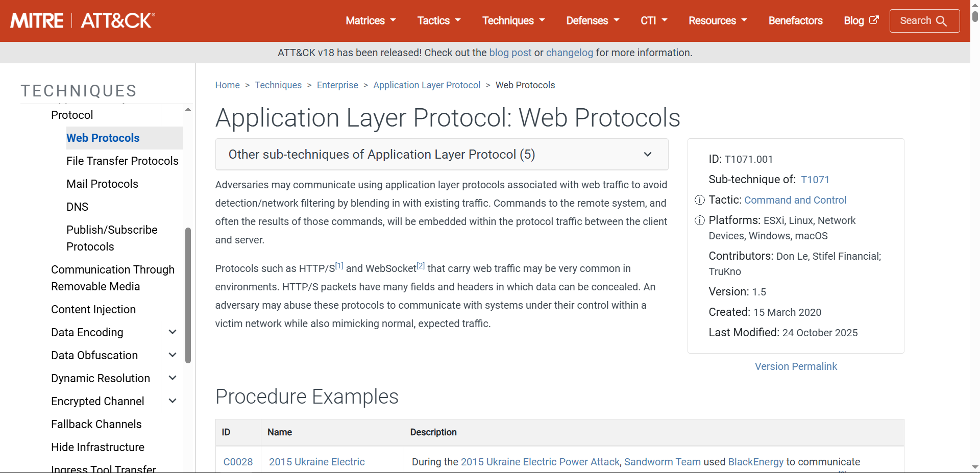Open the Command and Control tactic page
Viewport: 980px width, 473px height.
[x=795, y=200]
